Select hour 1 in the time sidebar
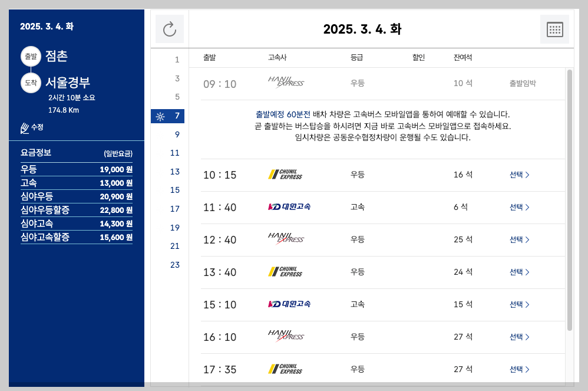The width and height of the screenshot is (588, 391). pos(177,60)
